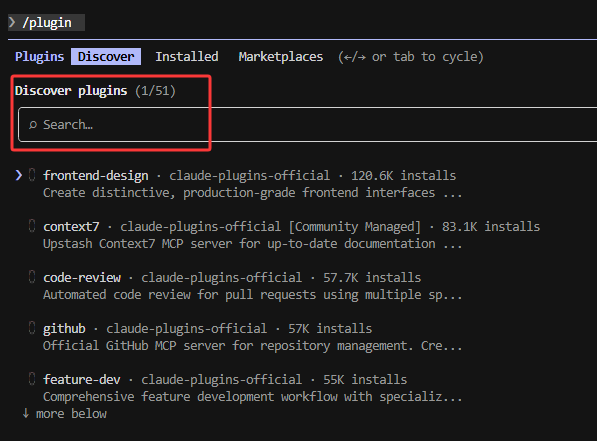This screenshot has height=441, width=597.
Task: Switch to the Discover tab
Action: pos(106,56)
